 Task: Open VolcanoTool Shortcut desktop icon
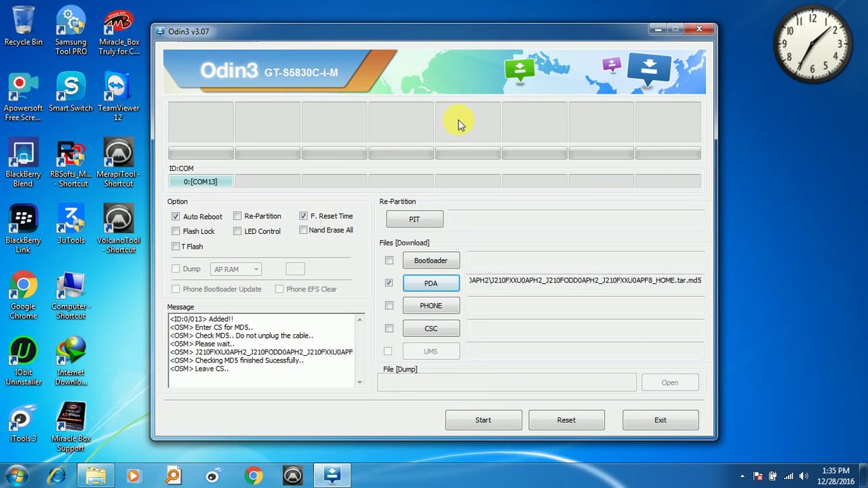point(119,229)
